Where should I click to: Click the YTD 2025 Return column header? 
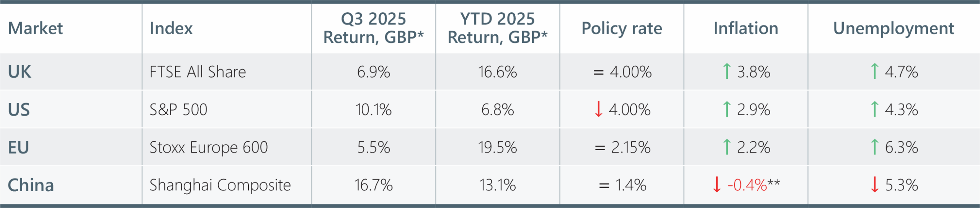497,28
